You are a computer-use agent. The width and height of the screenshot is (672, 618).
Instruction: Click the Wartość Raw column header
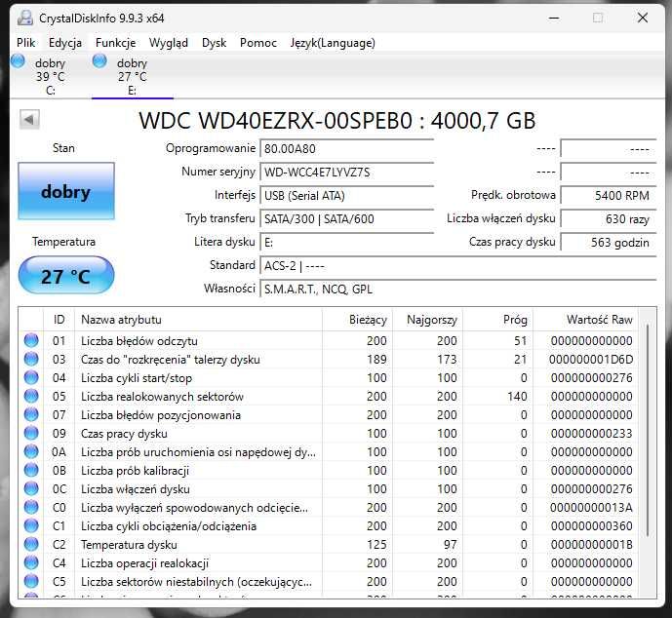(x=585, y=320)
